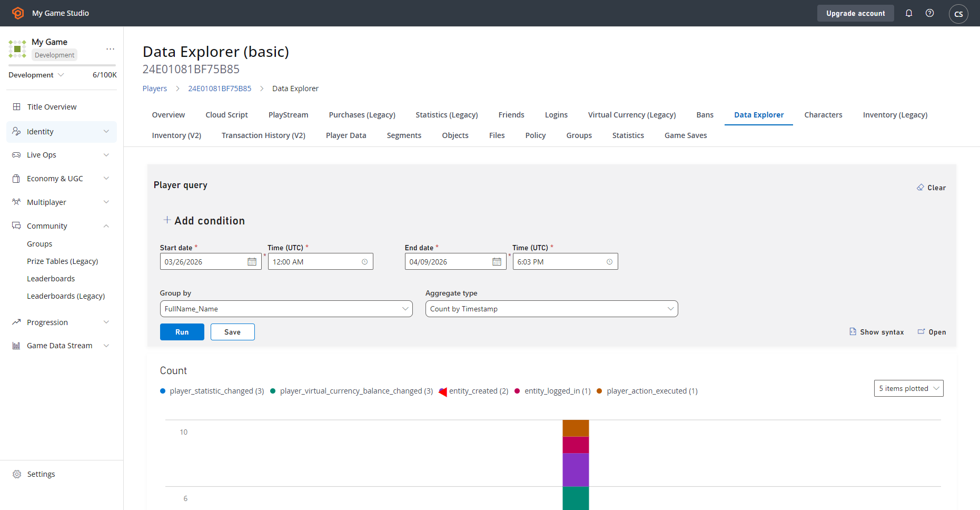Open Prize Tables (Legacy) in sidebar
Image resolution: width=980 pixels, height=510 pixels.
[x=63, y=261]
